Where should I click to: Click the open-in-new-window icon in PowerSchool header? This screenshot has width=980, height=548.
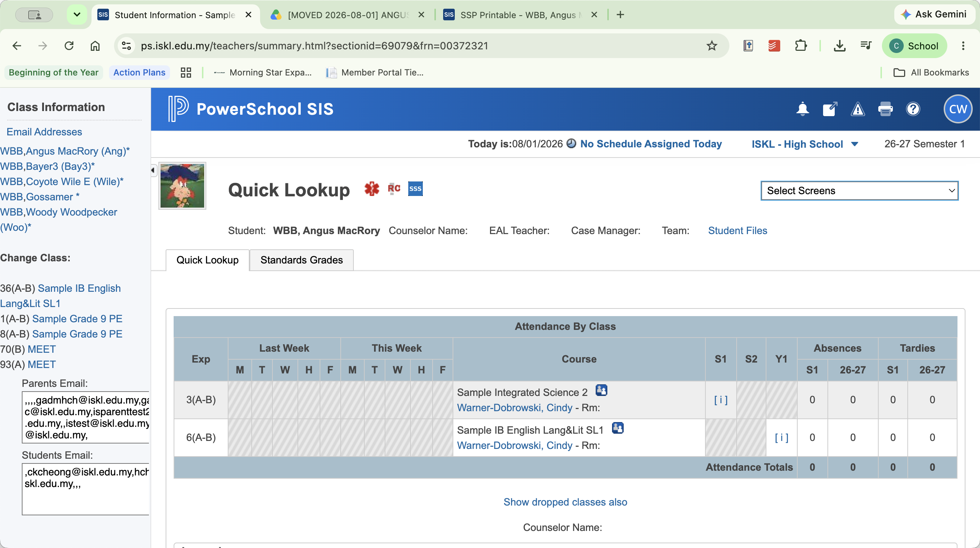830,109
